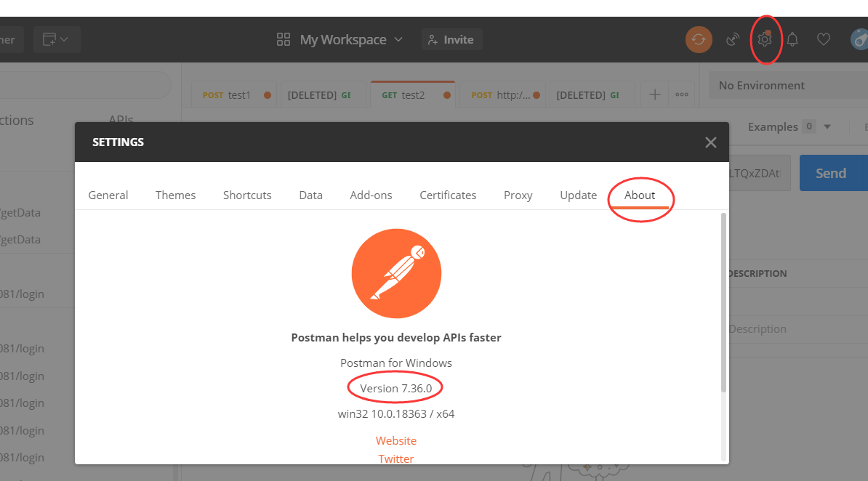Select the first [DELETED] request tab
868x481 pixels.
click(x=324, y=95)
